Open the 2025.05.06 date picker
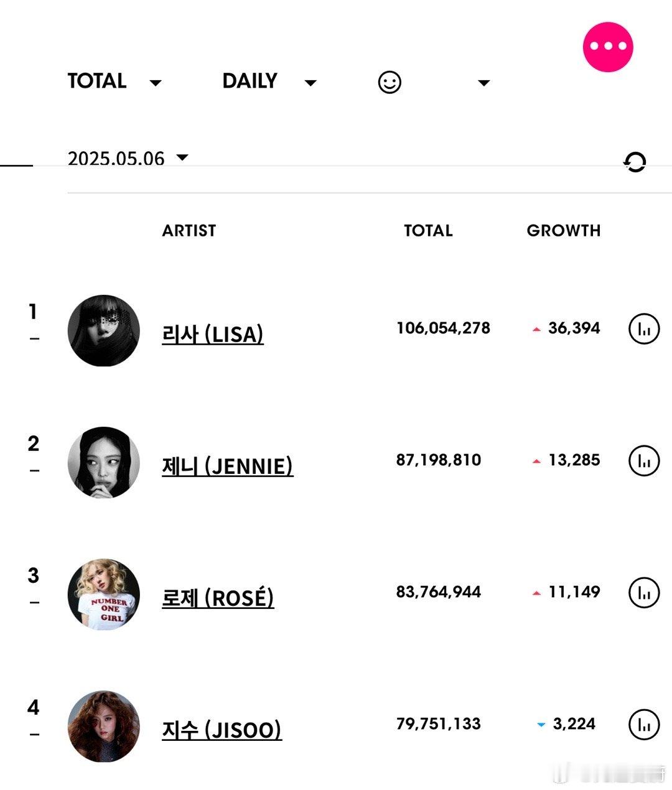 (128, 158)
